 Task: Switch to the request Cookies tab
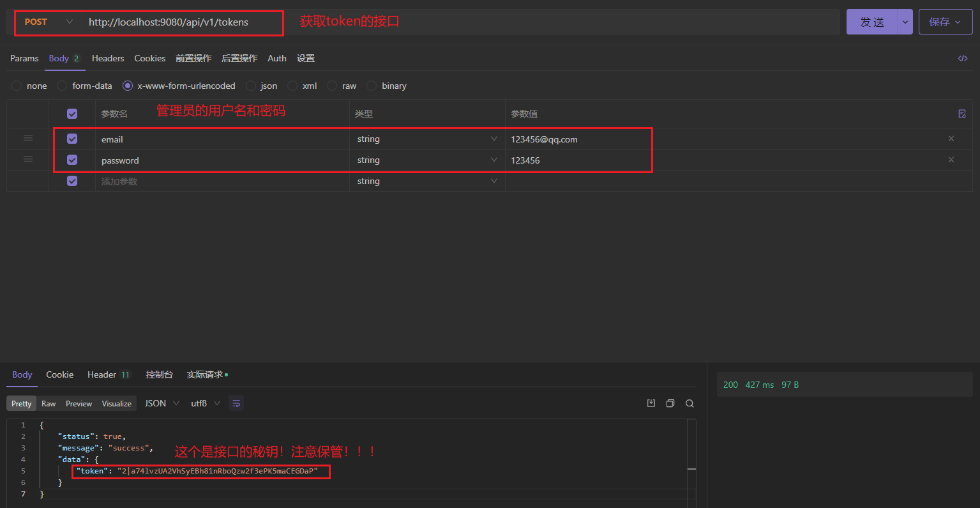point(150,58)
